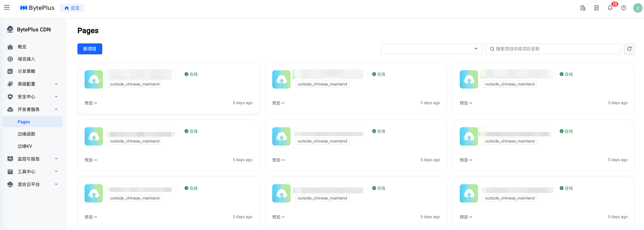Click the 新项目 button
644x230 pixels.
tap(90, 49)
